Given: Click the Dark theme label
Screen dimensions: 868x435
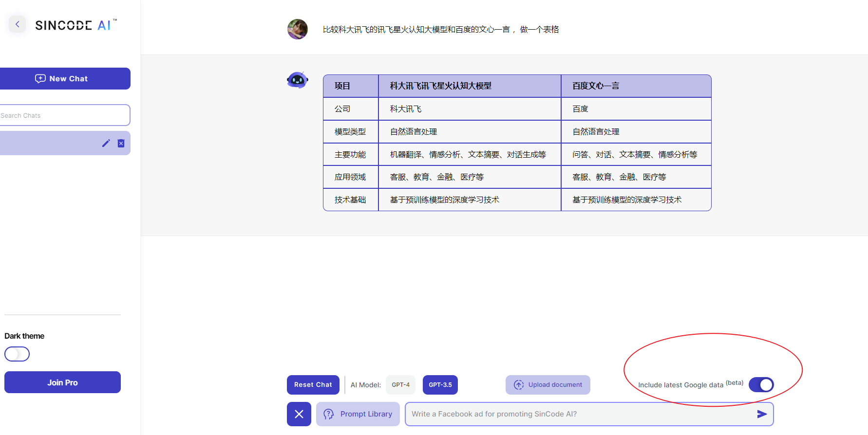Looking at the screenshot, I should pyautogui.click(x=24, y=336).
